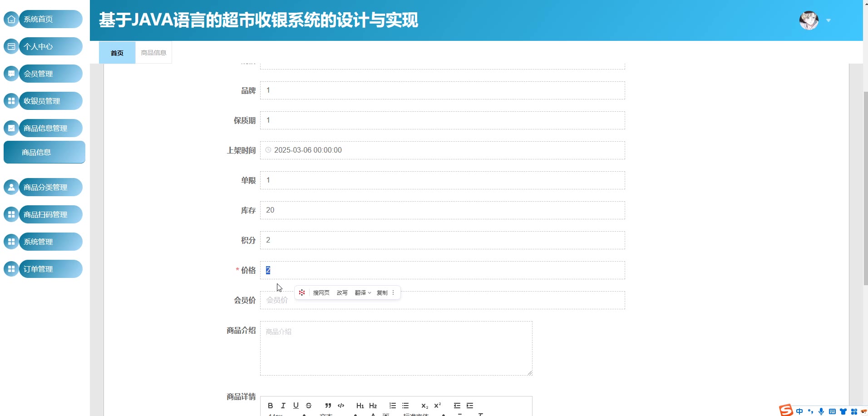Switch to the 首页 tab
Screen dimensions: 868x416
click(117, 53)
